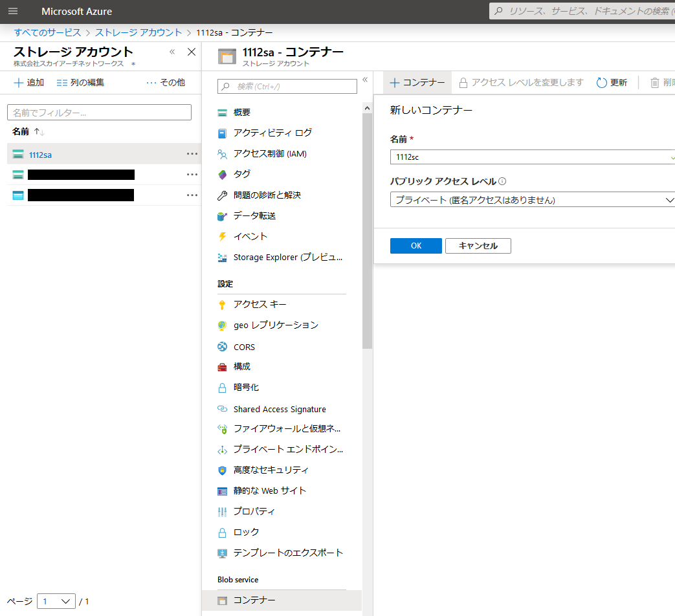This screenshot has height=616, width=675.
Task: Click the キャンセル button
Action: pyautogui.click(x=478, y=246)
